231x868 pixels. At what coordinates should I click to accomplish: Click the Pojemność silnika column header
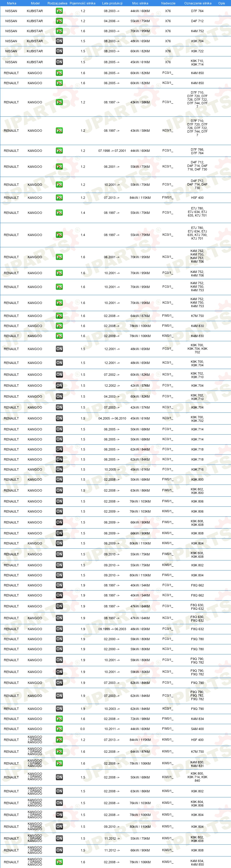click(x=82, y=3)
